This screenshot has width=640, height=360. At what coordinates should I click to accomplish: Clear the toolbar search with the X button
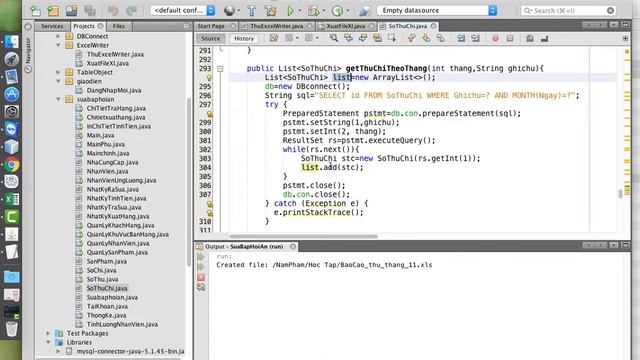611,10
